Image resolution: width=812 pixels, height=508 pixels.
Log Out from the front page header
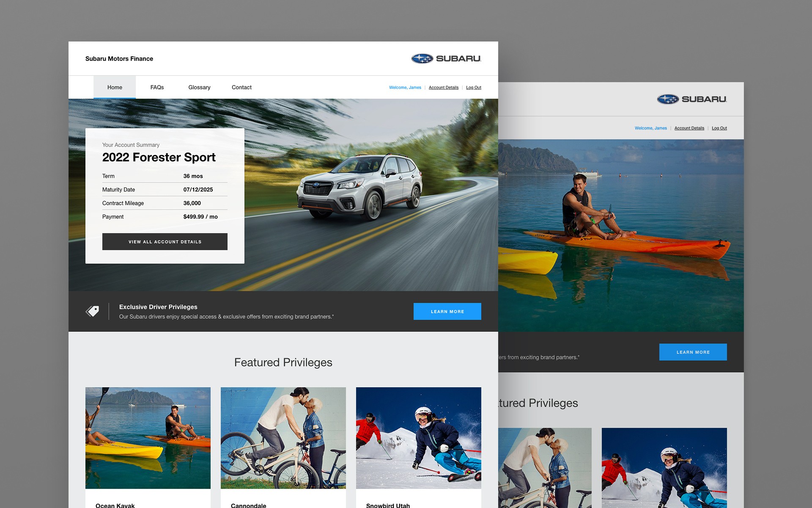473,88
